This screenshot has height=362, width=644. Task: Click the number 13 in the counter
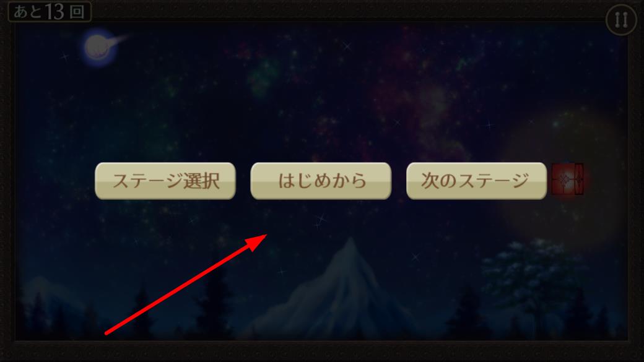[x=54, y=12]
